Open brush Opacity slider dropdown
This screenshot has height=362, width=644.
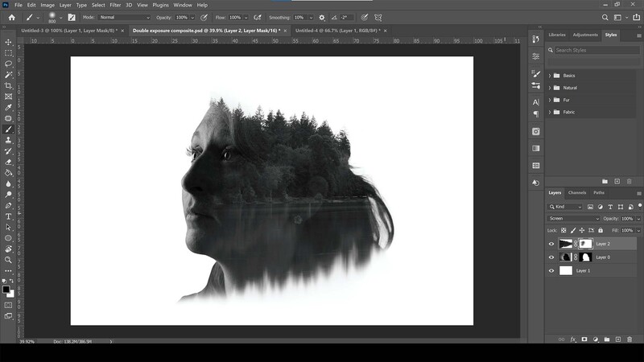coord(192,18)
